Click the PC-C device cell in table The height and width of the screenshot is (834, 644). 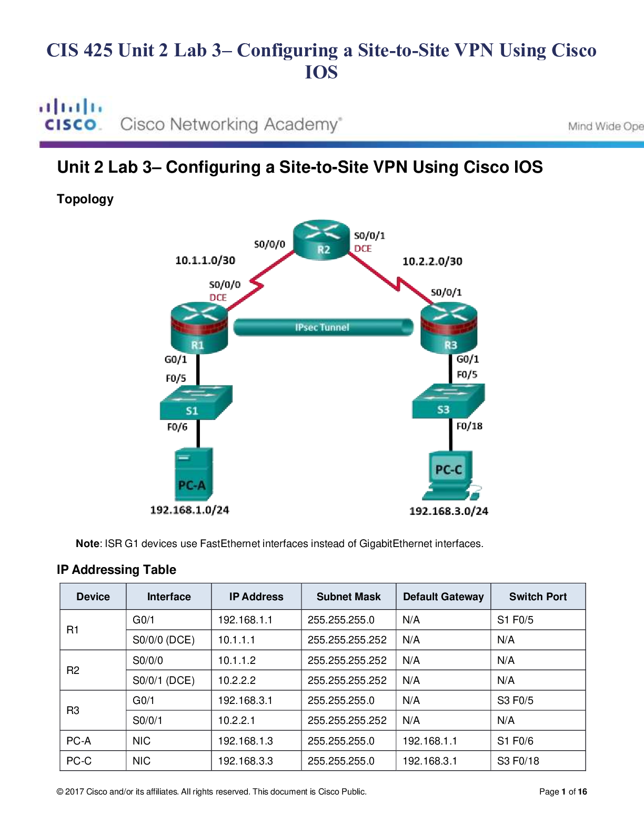[x=93, y=761]
